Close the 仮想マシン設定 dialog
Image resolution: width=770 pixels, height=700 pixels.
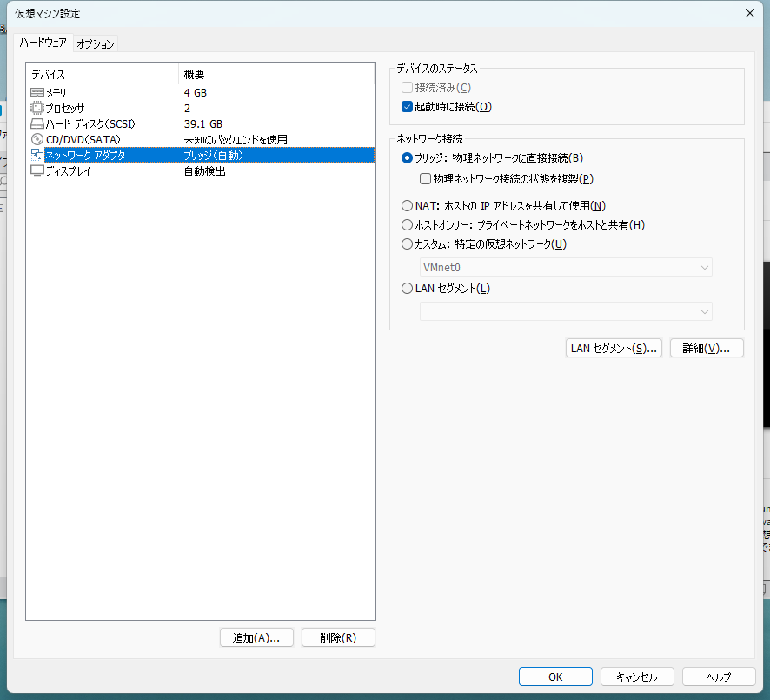tap(750, 13)
